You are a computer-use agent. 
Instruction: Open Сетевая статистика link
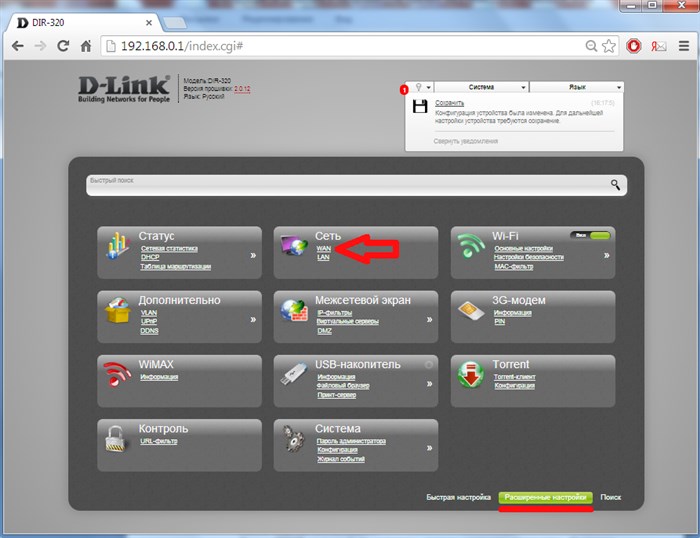point(169,249)
